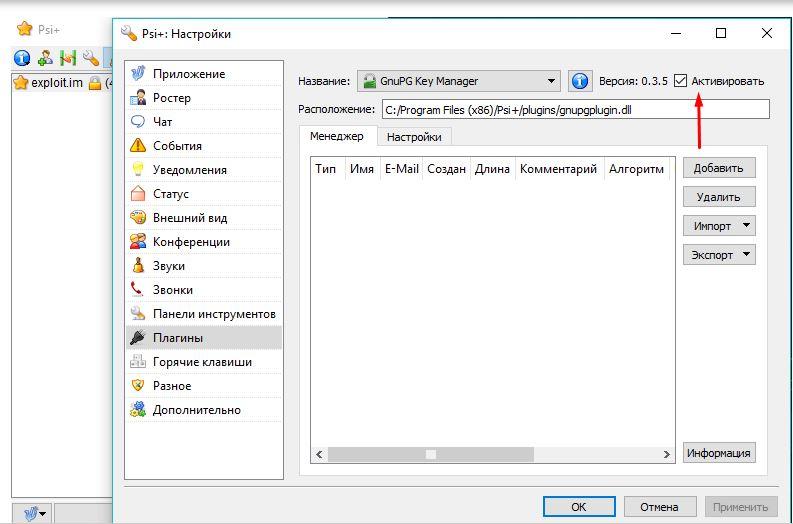Open the Панели инструментов settings section
The width and height of the screenshot is (793, 524).
click(x=203, y=314)
